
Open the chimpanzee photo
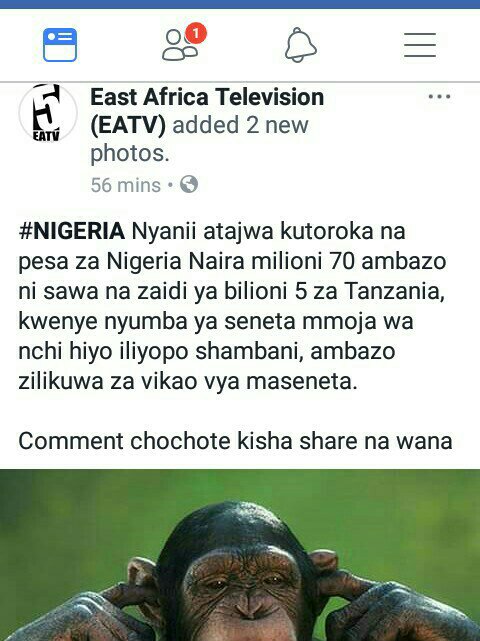pyautogui.click(x=240, y=555)
